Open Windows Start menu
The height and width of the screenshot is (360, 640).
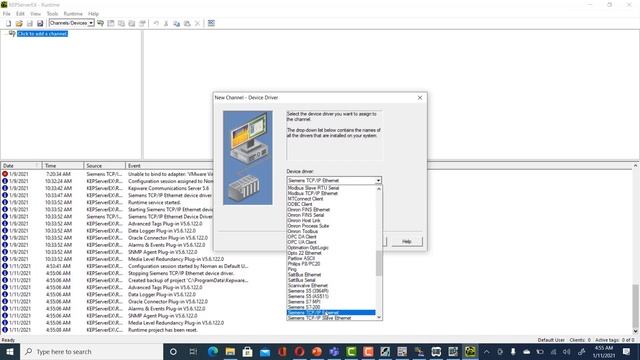coord(9,351)
